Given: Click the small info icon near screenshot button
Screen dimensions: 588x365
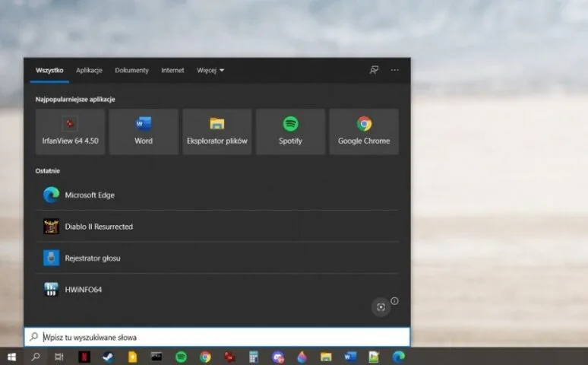Looking at the screenshot, I should point(394,301).
